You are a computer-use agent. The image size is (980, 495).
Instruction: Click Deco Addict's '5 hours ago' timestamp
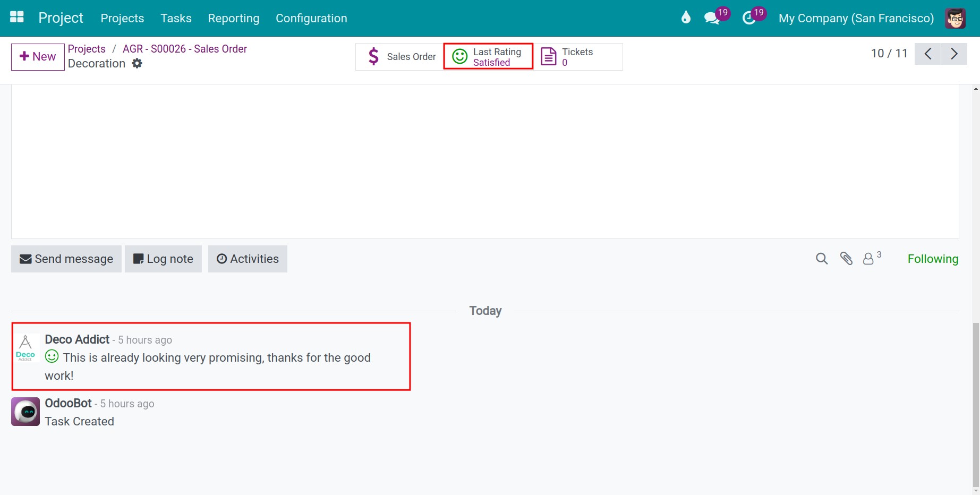(x=145, y=340)
